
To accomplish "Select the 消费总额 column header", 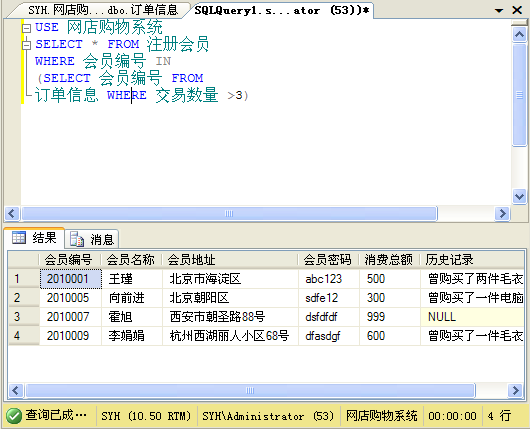I will point(389,260).
